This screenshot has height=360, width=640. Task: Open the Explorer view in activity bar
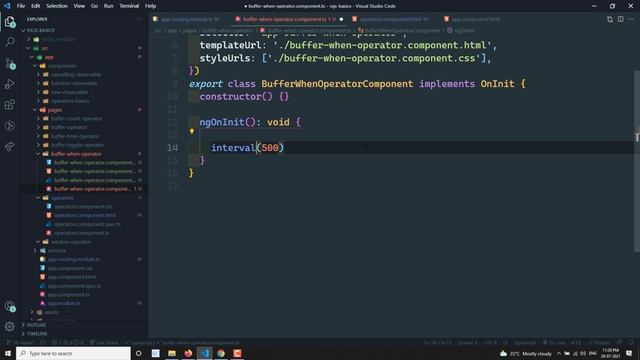coord(10,21)
